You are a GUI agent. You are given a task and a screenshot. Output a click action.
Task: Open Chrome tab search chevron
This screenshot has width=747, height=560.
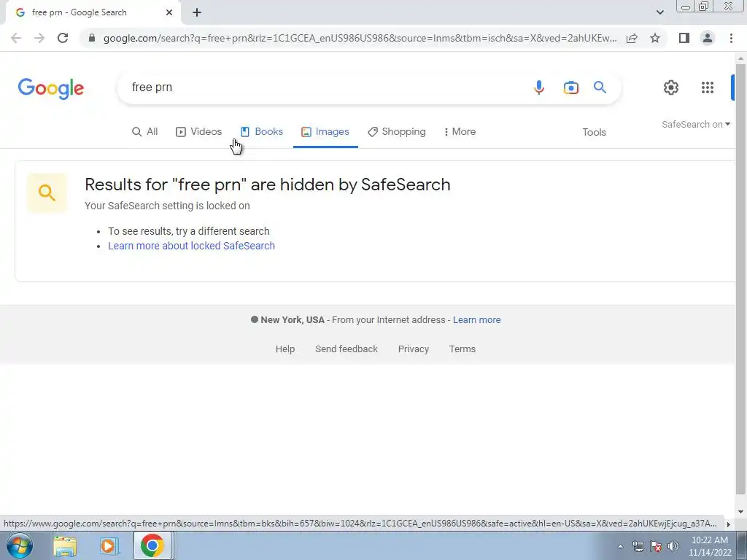point(659,12)
